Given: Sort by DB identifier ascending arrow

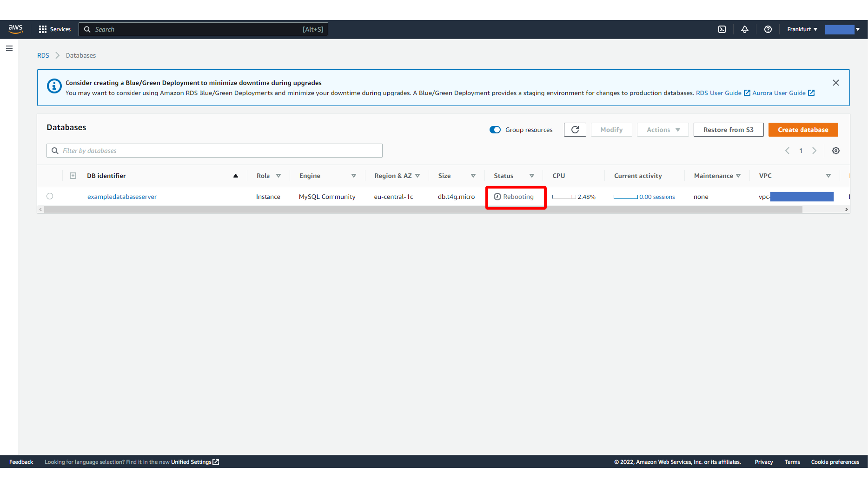Looking at the screenshot, I should pos(236,176).
